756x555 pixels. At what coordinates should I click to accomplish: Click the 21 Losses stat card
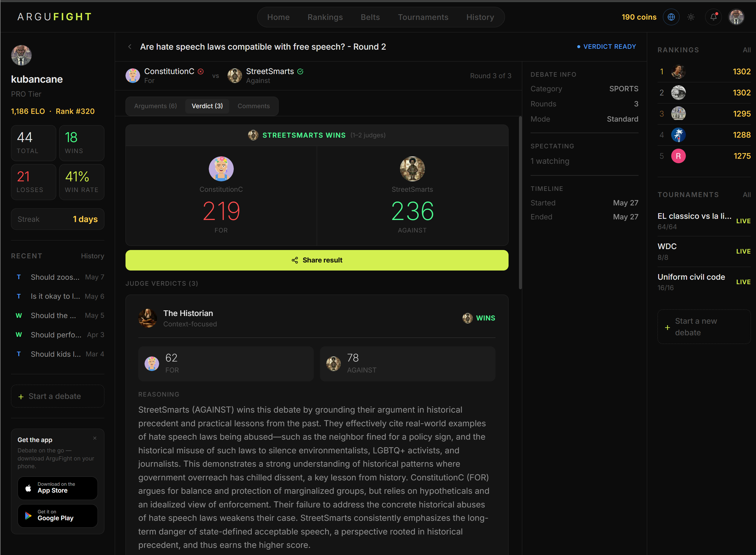(x=33, y=182)
